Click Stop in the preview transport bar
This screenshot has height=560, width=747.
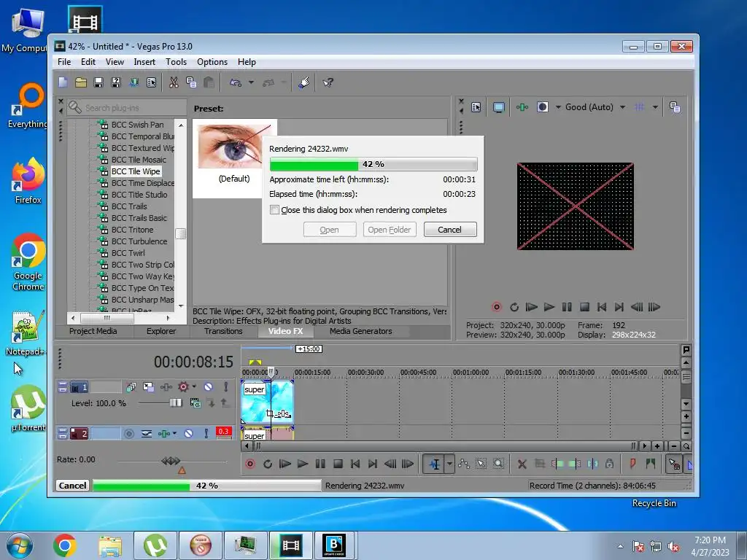tap(584, 307)
